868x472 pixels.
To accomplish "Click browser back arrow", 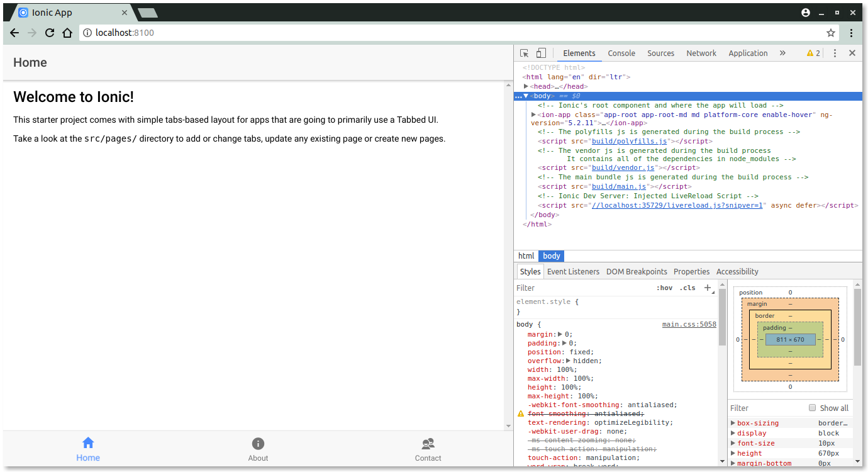I will (x=14, y=33).
